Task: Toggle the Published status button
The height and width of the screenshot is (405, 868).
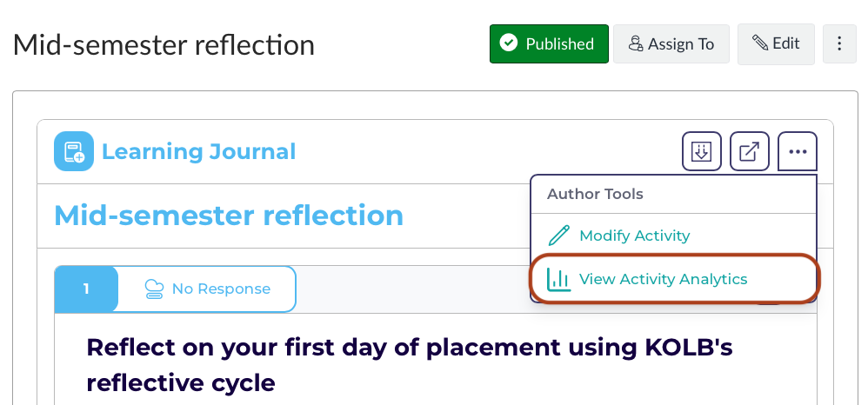Action: point(549,43)
